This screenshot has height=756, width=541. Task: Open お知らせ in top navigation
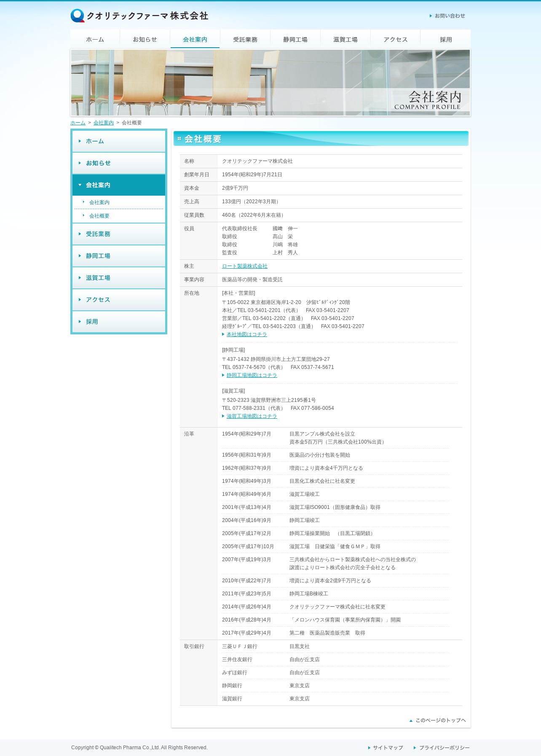click(145, 39)
